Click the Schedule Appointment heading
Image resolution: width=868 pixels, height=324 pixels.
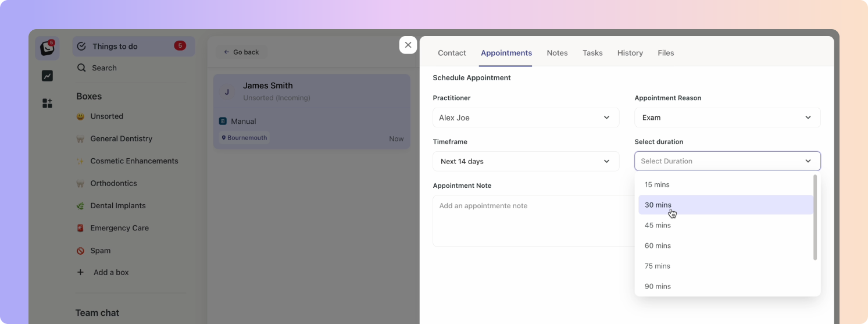pyautogui.click(x=471, y=77)
